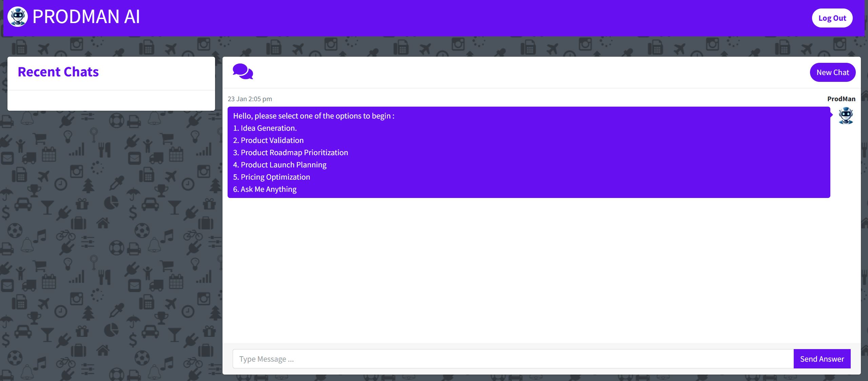Click the ProdMan robot avatar beside message

(846, 116)
